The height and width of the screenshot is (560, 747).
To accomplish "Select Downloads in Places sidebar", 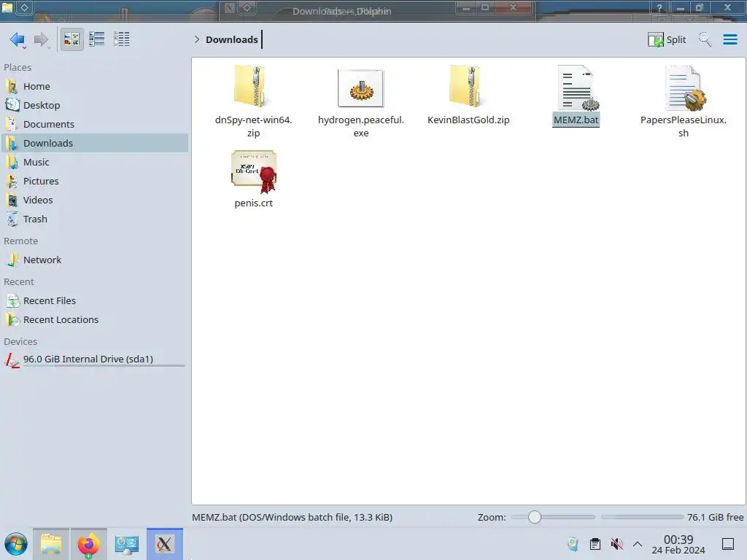I will click(x=94, y=144).
